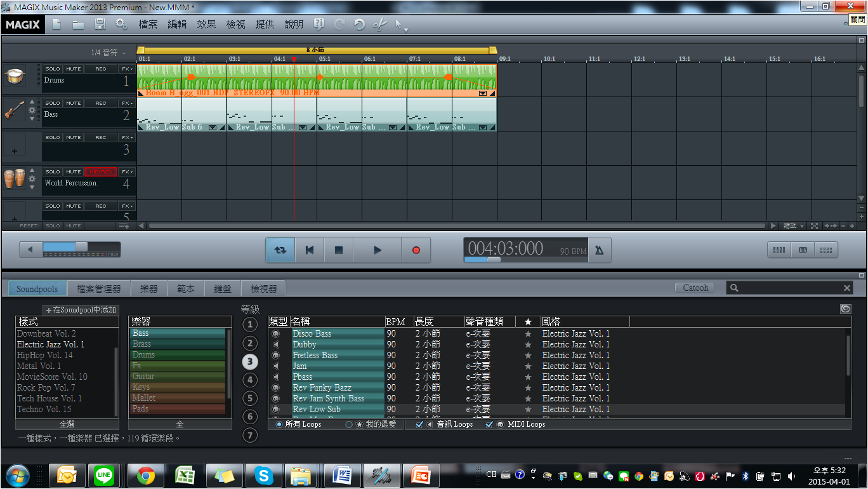Start playback with the play button
The height and width of the screenshot is (489, 868).
pos(378,250)
